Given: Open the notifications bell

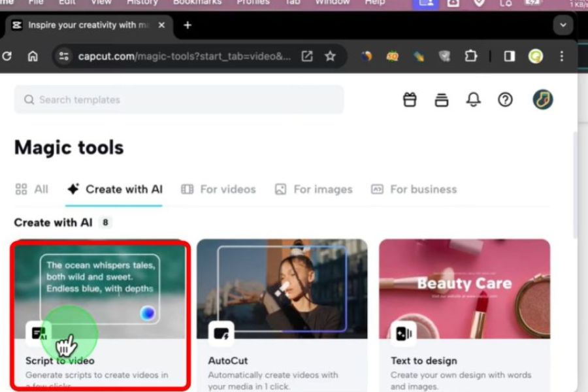Looking at the screenshot, I should click(x=473, y=100).
